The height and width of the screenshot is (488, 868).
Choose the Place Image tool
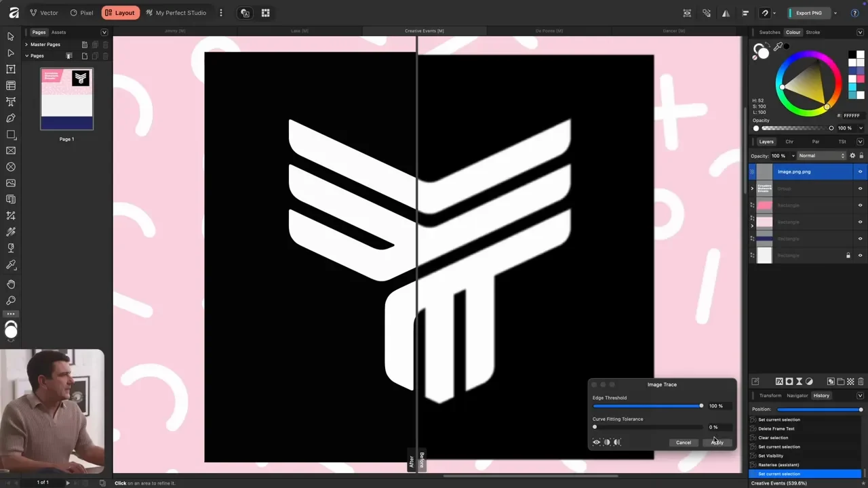click(x=11, y=183)
